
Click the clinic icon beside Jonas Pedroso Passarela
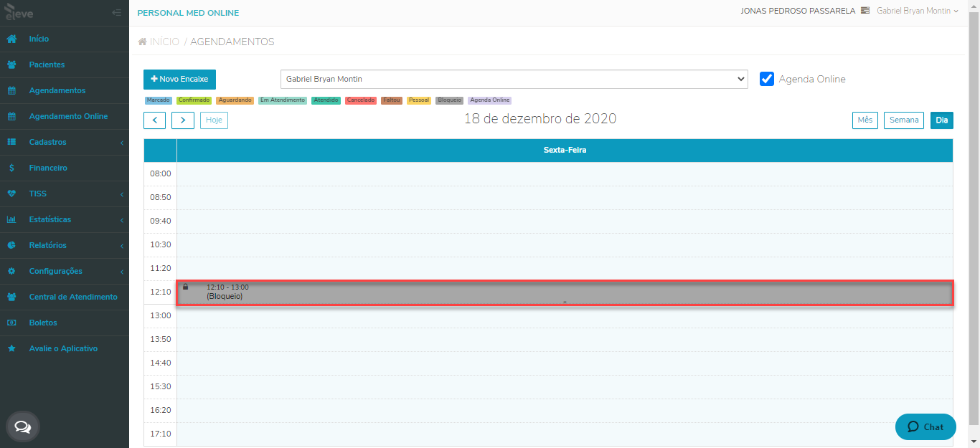tap(865, 11)
